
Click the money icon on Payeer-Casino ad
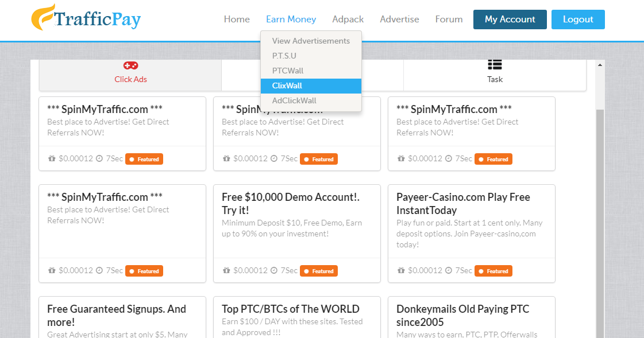[401, 271]
